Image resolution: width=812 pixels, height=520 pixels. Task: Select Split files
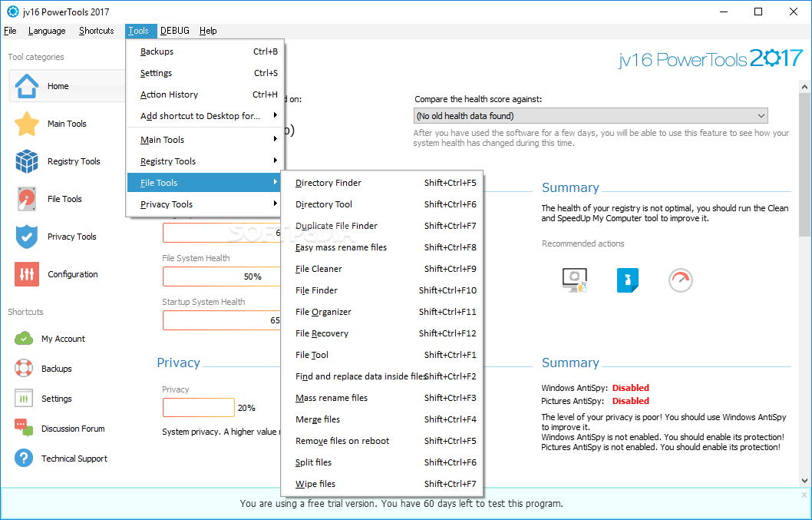[x=382, y=462]
